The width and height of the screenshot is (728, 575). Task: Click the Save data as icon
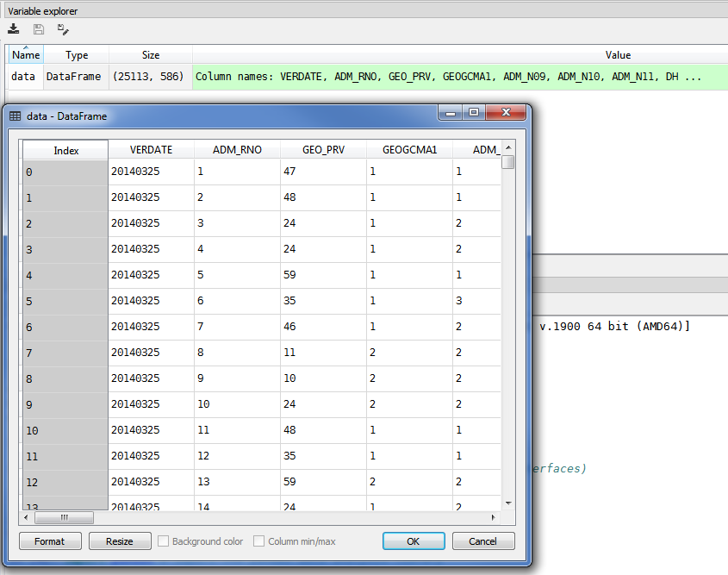[62, 29]
